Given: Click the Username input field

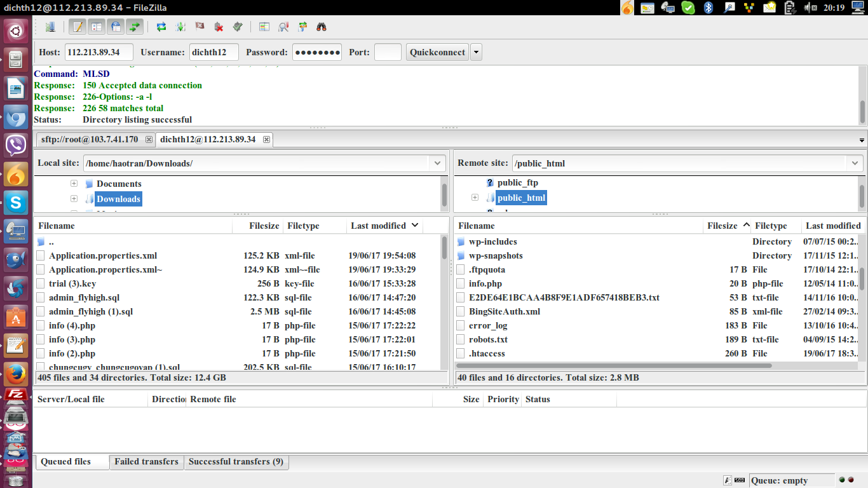Looking at the screenshot, I should pos(214,52).
